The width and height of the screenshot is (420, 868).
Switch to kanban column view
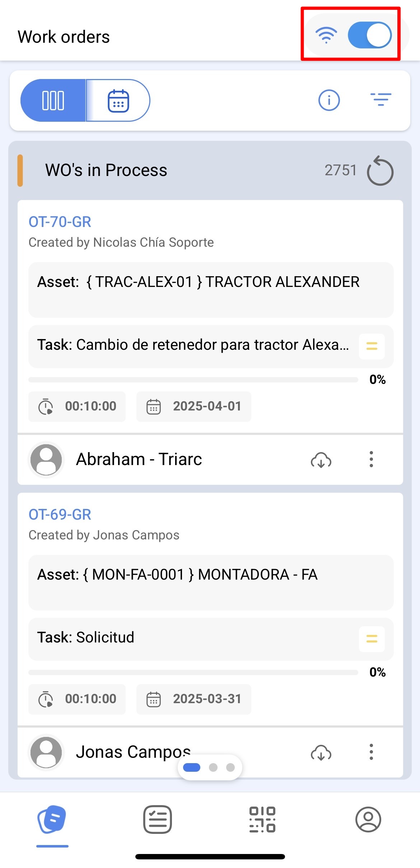coord(53,101)
